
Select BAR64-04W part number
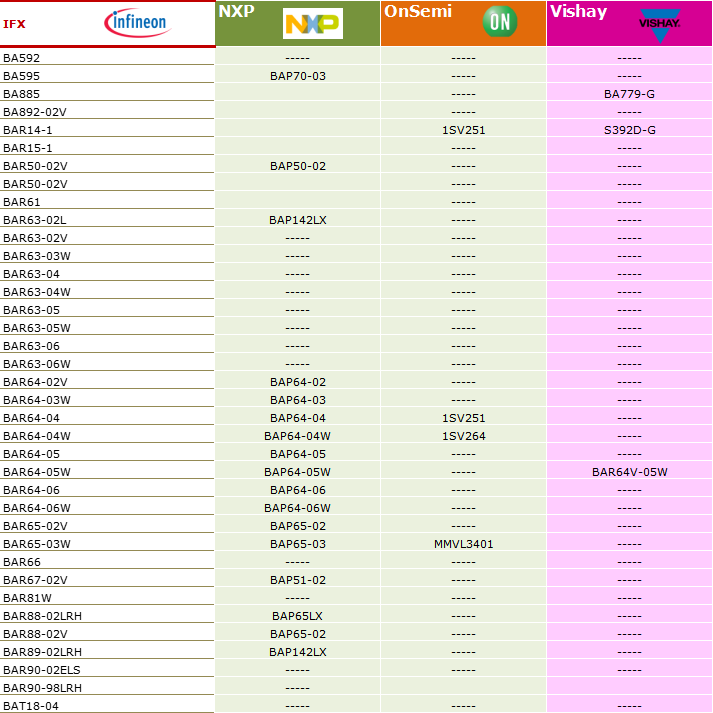pyautogui.click(x=37, y=436)
